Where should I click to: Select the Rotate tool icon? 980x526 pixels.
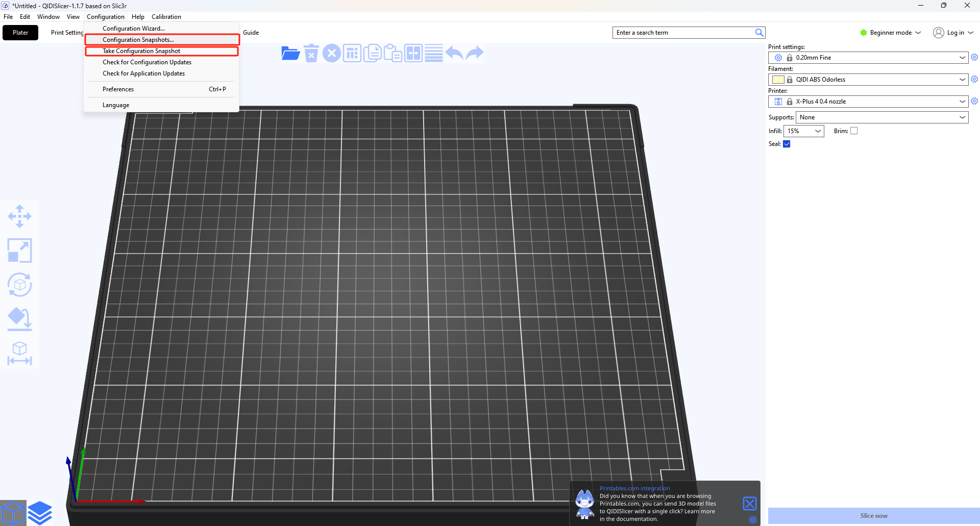[19, 285]
